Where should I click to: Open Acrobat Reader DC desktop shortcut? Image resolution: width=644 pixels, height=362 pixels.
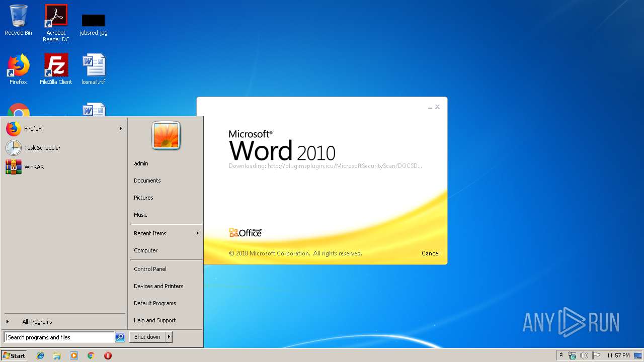56,23
